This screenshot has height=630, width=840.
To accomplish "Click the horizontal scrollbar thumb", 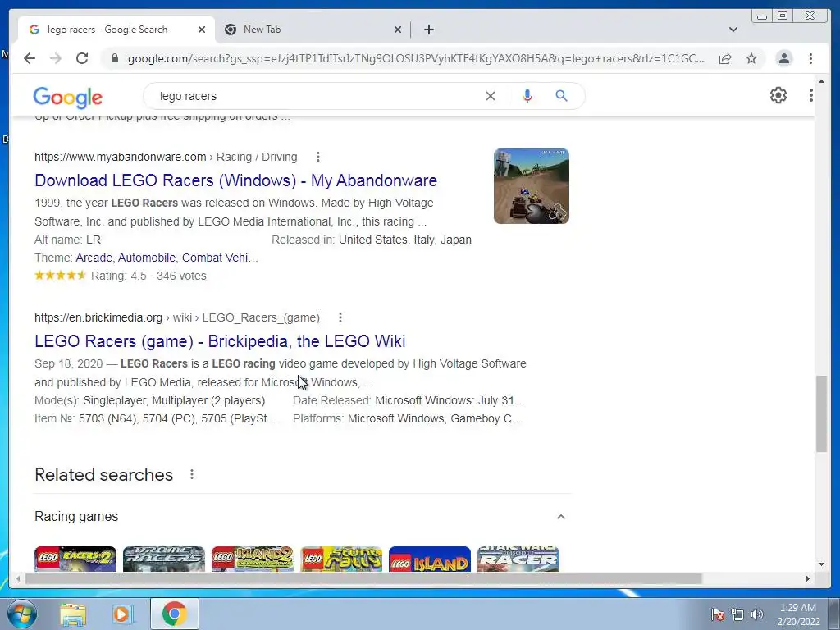I will (363, 578).
